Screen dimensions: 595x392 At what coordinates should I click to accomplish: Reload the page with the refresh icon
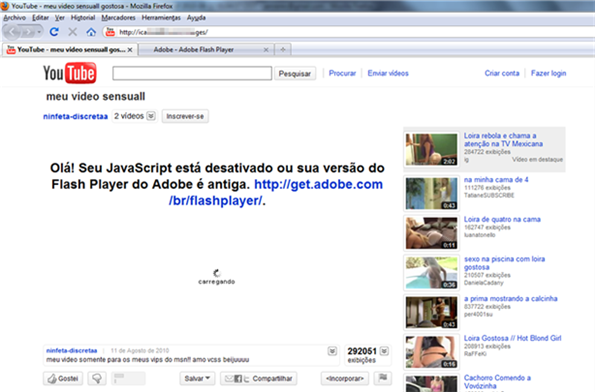point(54,32)
